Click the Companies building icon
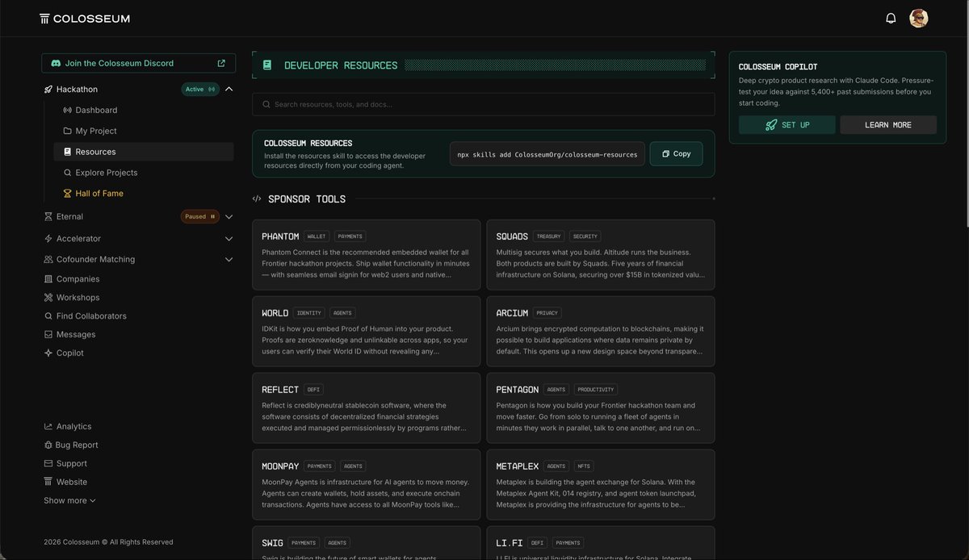Image resolution: width=969 pixels, height=560 pixels. click(48, 279)
